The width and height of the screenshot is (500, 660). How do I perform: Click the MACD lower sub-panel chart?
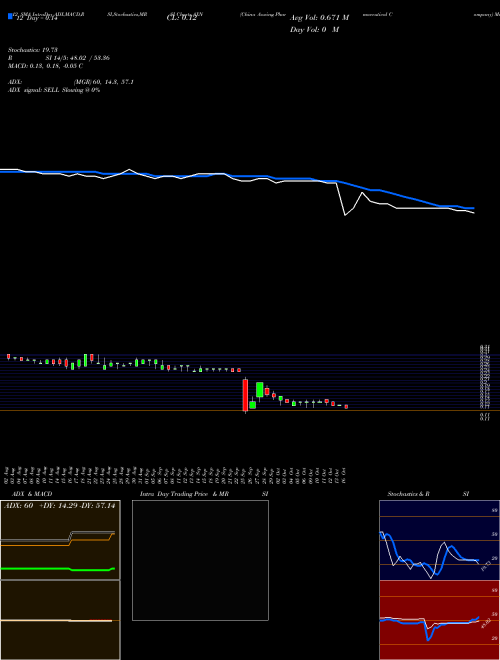[x=60, y=620]
